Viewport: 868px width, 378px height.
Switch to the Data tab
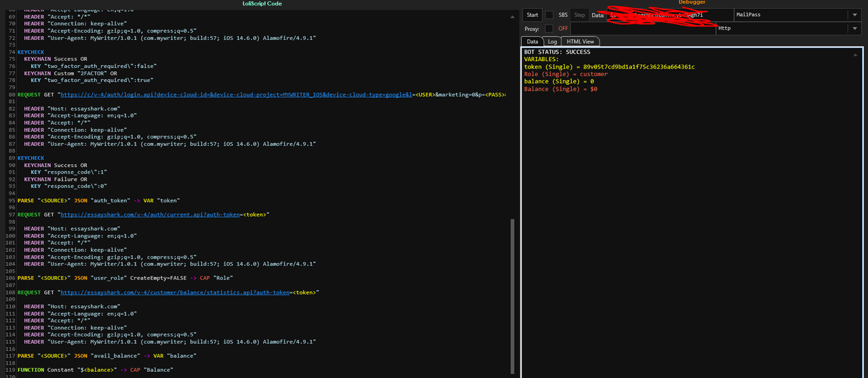(533, 41)
